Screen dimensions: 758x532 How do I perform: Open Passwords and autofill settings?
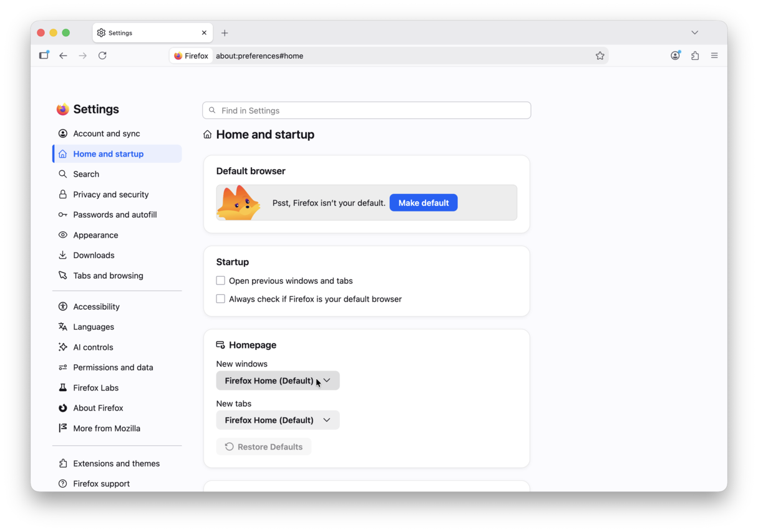pos(117,215)
